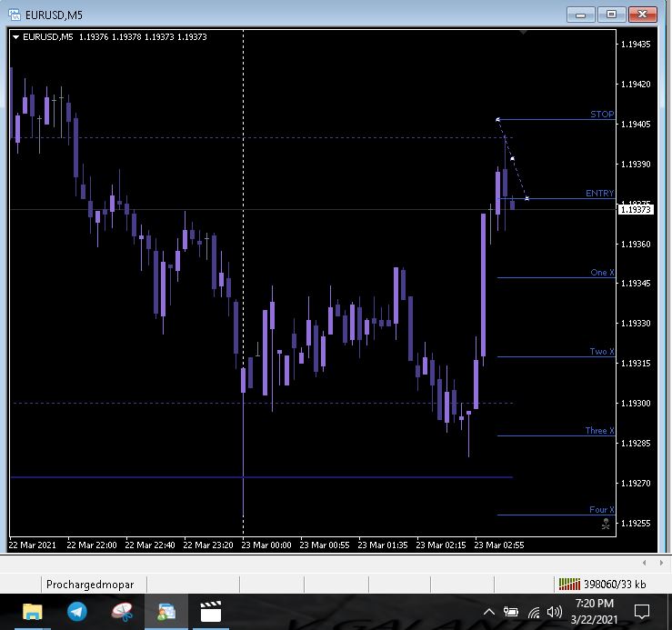The image size is (672, 630).
Task: Maximize the EURUSD,M5 chart window
Action: point(612,15)
